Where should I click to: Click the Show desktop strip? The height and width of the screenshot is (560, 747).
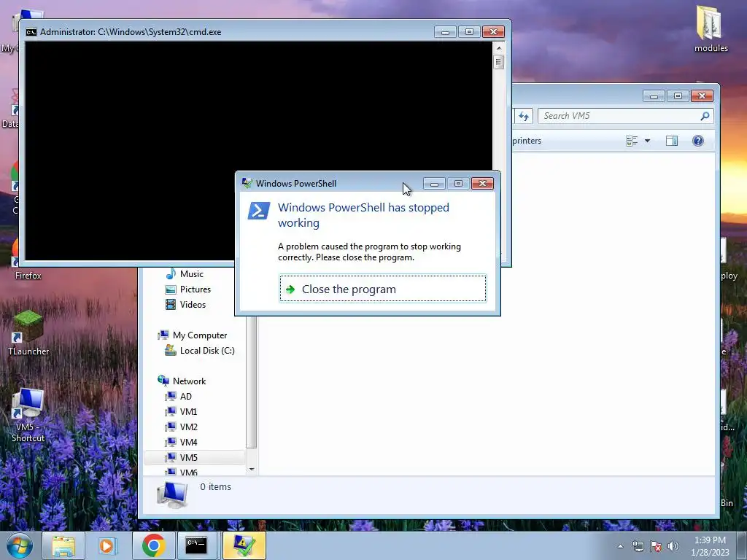tap(742, 545)
